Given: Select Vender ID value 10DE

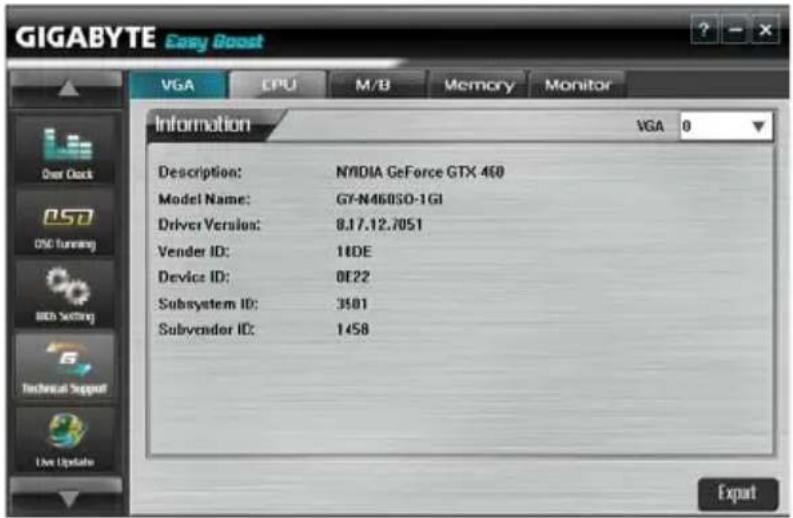Looking at the screenshot, I should pyautogui.click(x=354, y=251).
